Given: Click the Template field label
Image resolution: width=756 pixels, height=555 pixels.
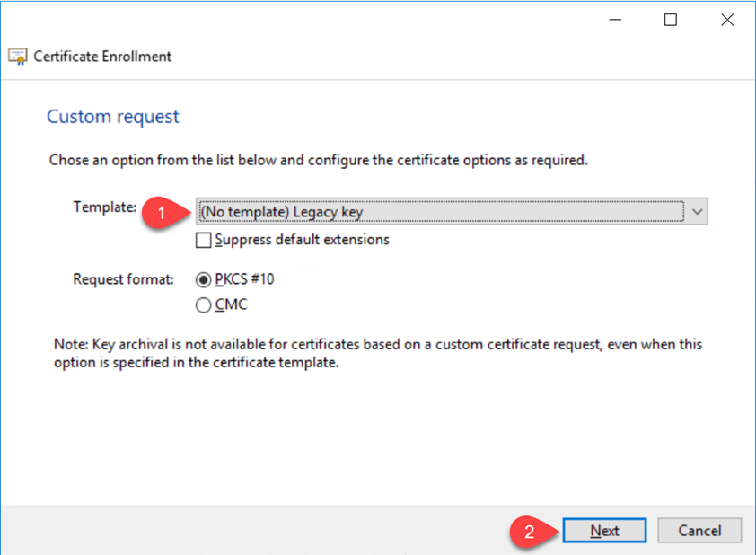Looking at the screenshot, I should coord(105,207).
